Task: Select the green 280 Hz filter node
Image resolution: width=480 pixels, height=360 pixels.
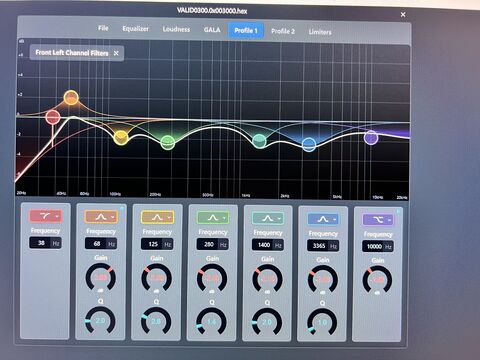Action: [168, 143]
